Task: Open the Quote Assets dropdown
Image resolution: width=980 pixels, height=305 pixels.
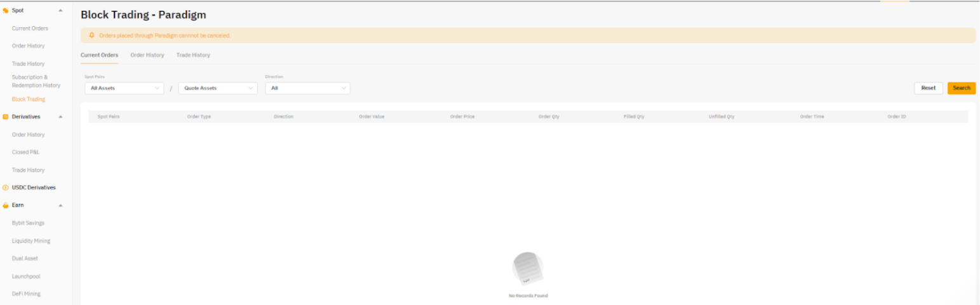Action: pyautogui.click(x=218, y=88)
